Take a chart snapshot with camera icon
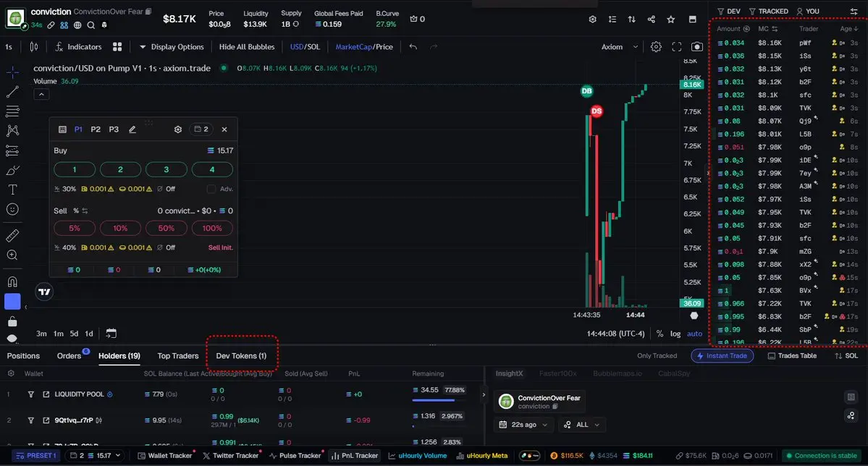Image resolution: width=868 pixels, height=466 pixels. click(697, 47)
